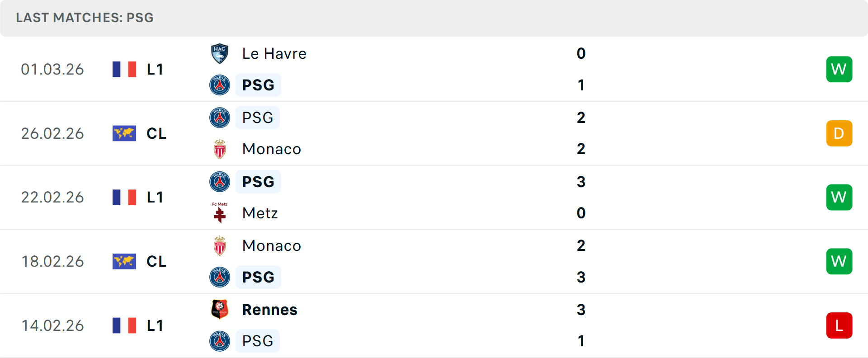
Task: Click French flag beside 01.03.26 match
Action: tap(124, 69)
